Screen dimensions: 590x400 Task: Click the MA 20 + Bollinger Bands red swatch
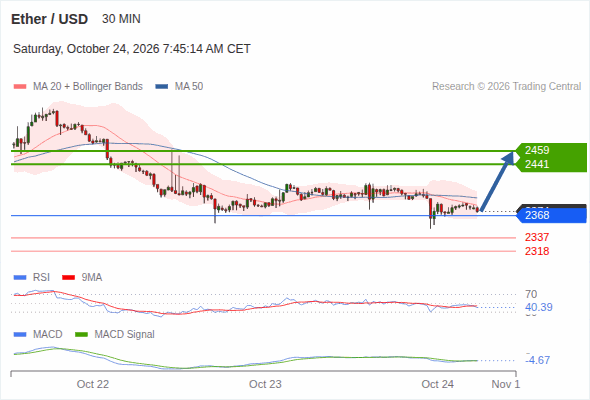(x=20, y=87)
